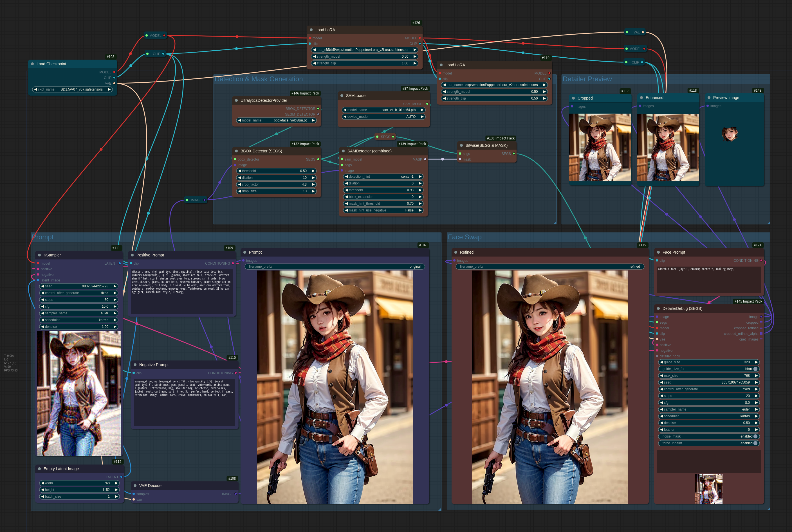The height and width of the screenshot is (532, 792).
Task: Toggle noise_mask enabled switch
Action: tap(755, 436)
